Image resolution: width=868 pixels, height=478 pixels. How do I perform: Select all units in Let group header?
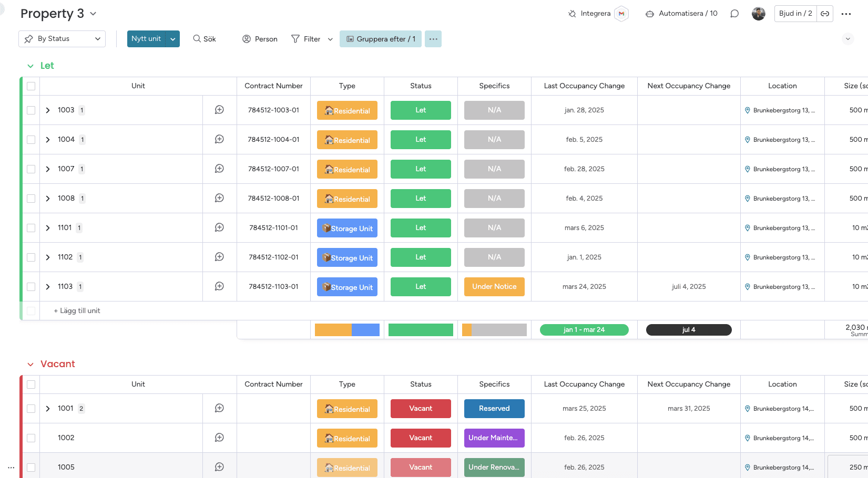[31, 86]
